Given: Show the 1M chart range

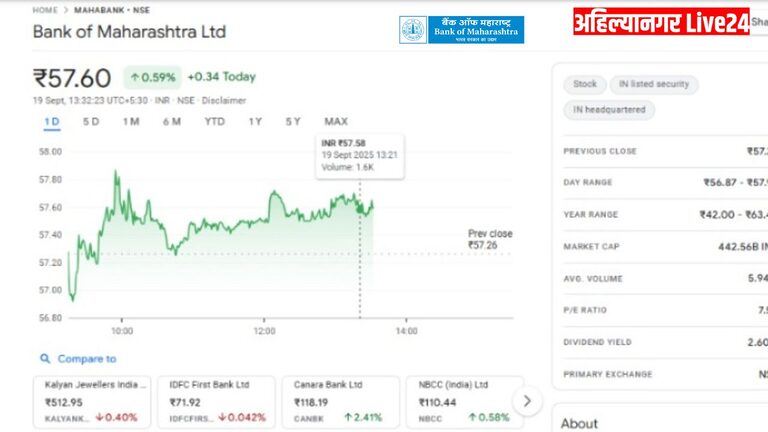Looking at the screenshot, I should point(131,122).
